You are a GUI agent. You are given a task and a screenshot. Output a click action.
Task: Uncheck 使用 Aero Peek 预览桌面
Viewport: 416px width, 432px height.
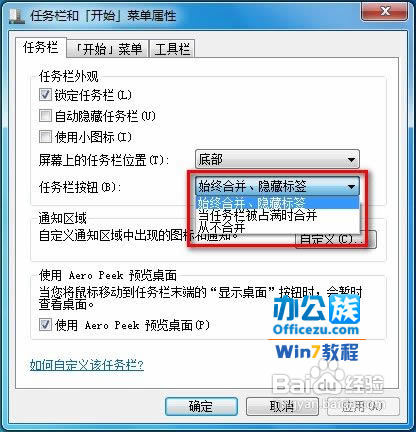pyautogui.click(x=45, y=324)
